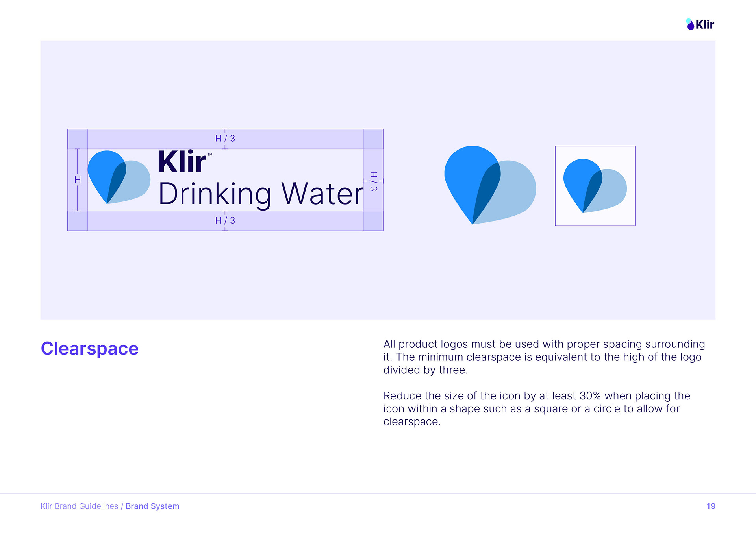Image resolution: width=756 pixels, height=534 pixels.
Task: Click the rotated H / 3 label on right
Action: tap(374, 181)
